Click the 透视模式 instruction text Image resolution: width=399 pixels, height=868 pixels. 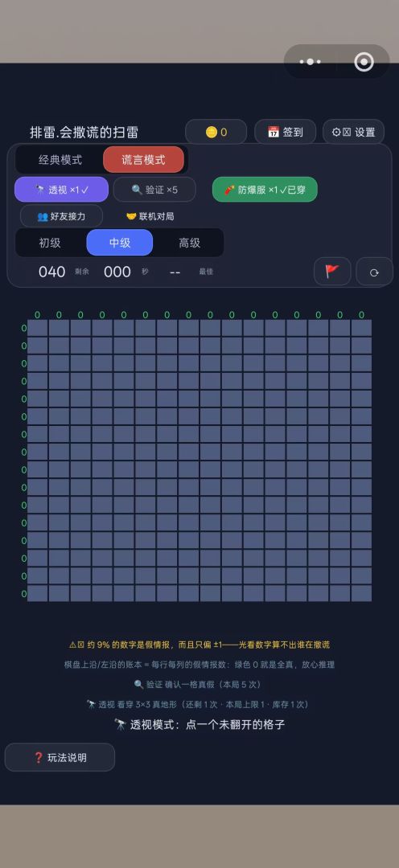[x=199, y=725]
